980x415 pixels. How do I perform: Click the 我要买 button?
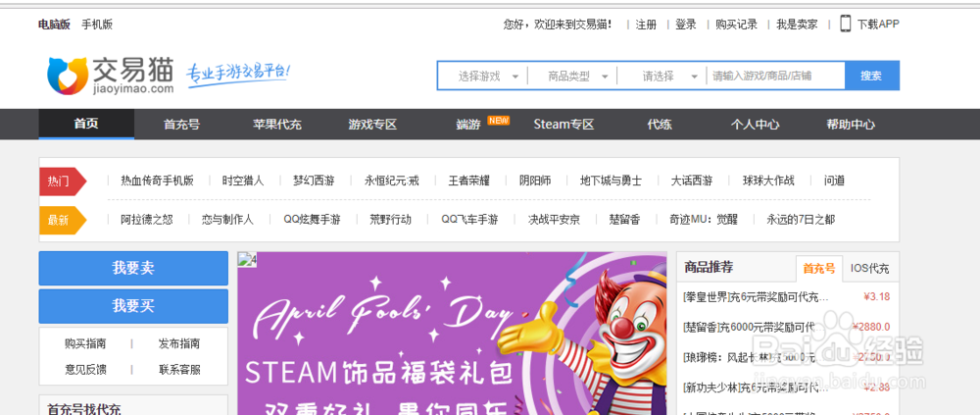coord(133,306)
